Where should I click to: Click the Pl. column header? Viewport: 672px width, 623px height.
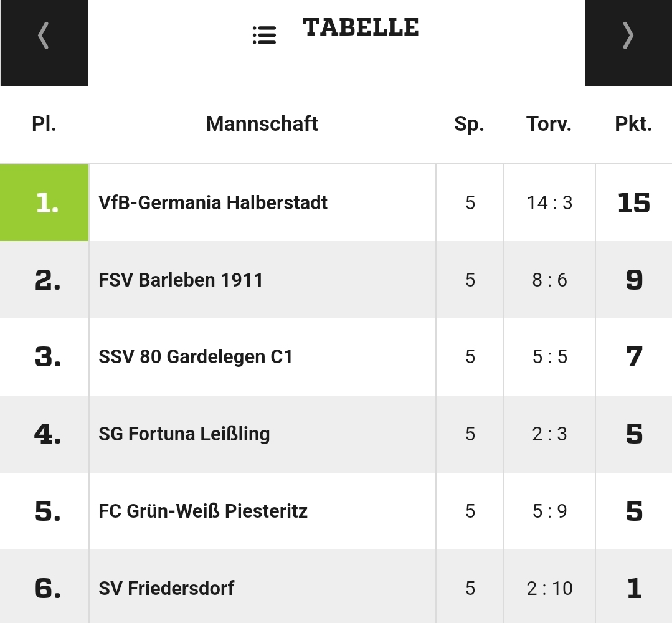(44, 124)
